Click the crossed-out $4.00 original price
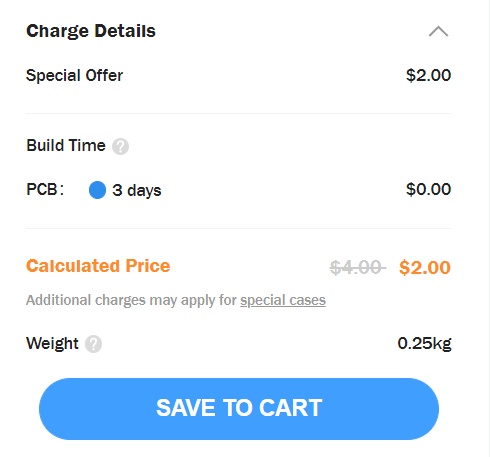The image size is (490, 457). (x=358, y=268)
